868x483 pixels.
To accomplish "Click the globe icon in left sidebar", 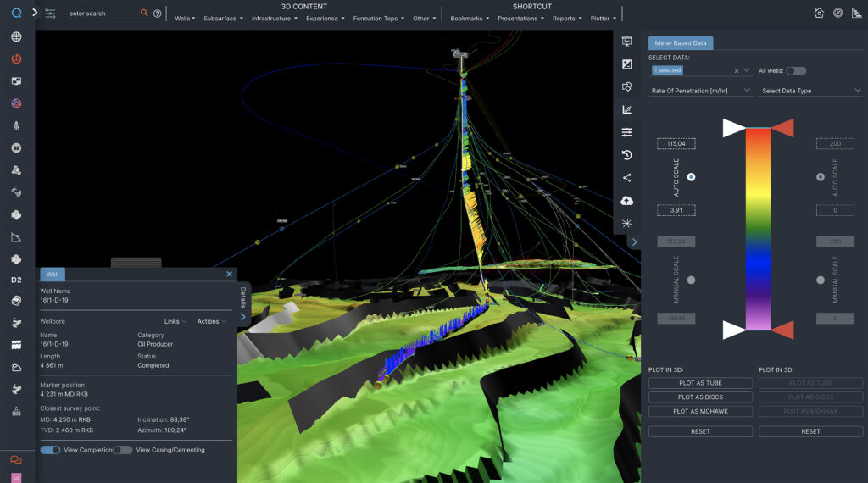I will [x=16, y=37].
